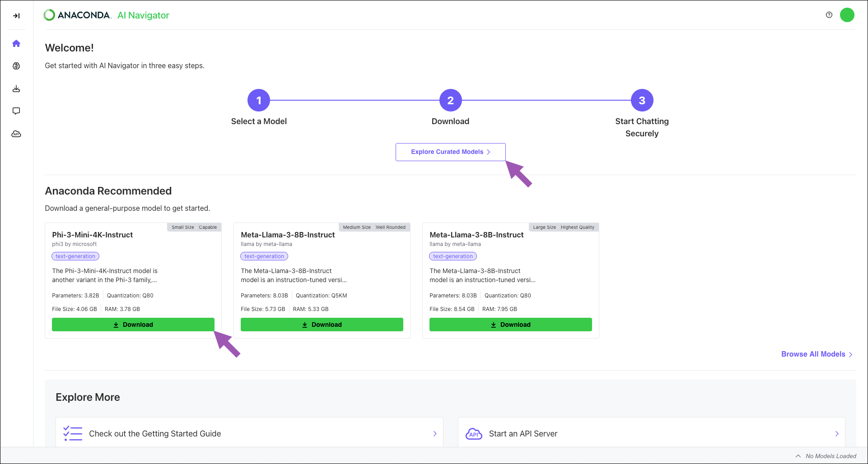Viewport: 868px width, 464px height.
Task: Go to Home in the sidebar
Action: (16, 43)
